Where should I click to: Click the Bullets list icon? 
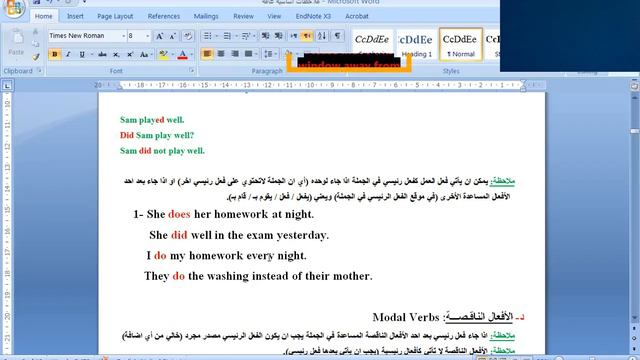(x=207, y=36)
